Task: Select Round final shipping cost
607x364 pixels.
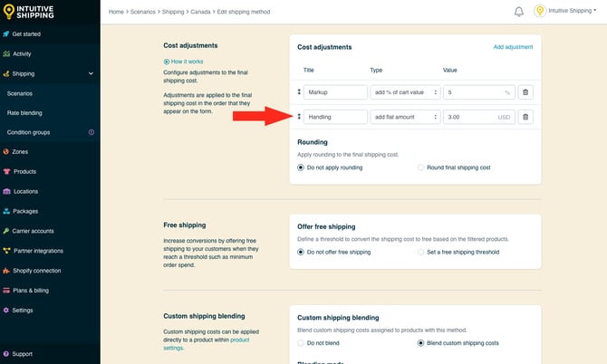Action: point(420,168)
